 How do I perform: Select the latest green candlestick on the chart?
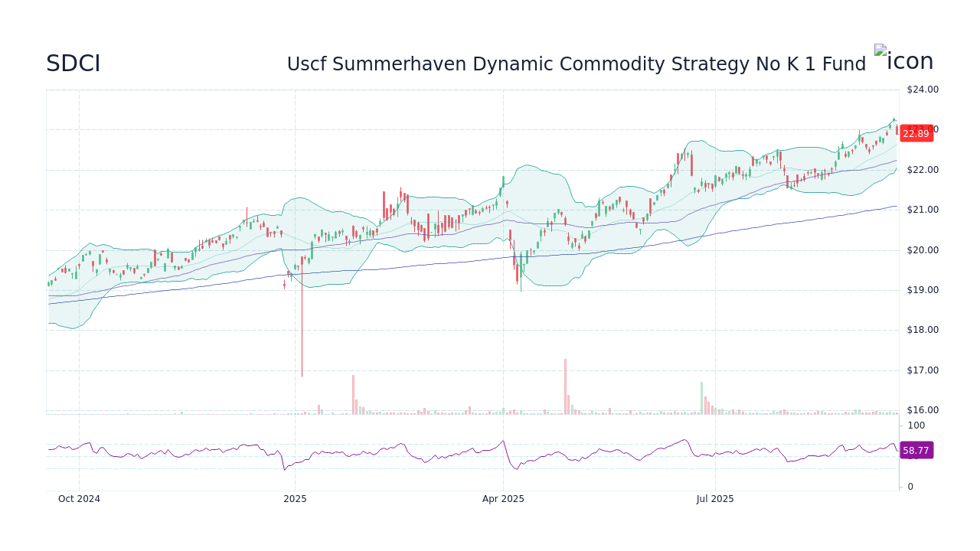[x=892, y=126]
